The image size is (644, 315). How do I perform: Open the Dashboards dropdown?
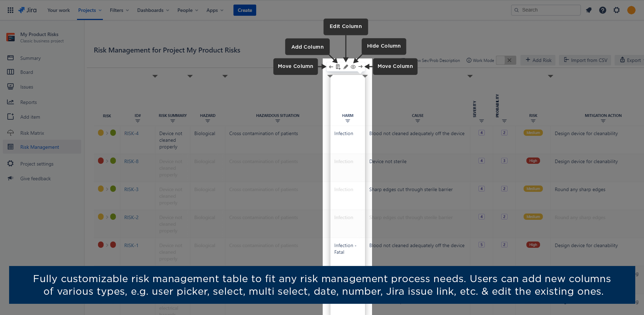(153, 10)
